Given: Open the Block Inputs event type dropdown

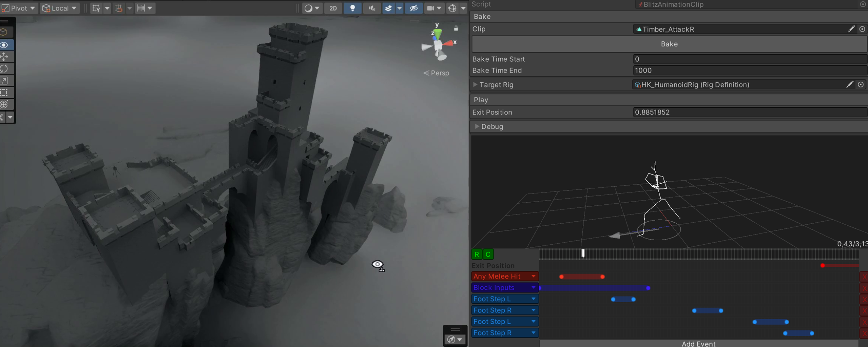Looking at the screenshot, I should tap(533, 288).
